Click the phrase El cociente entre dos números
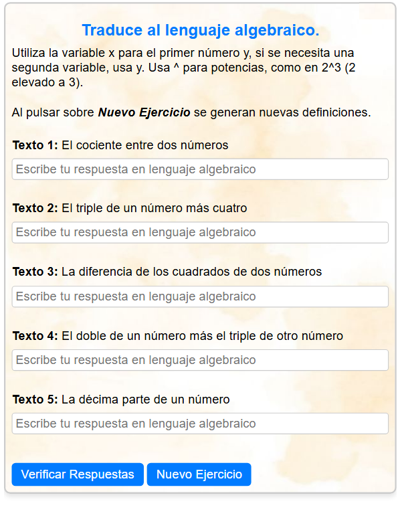The image size is (404, 532). click(145, 145)
